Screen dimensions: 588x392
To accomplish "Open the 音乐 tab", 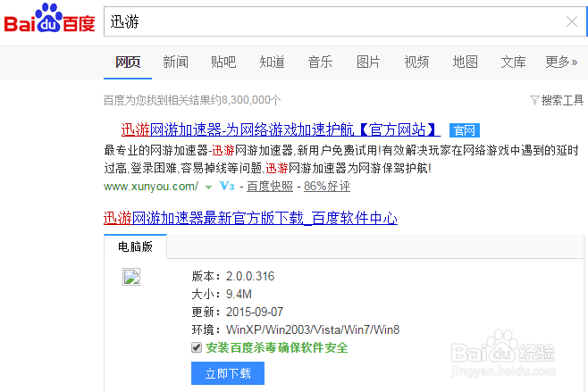I will coord(320,62).
